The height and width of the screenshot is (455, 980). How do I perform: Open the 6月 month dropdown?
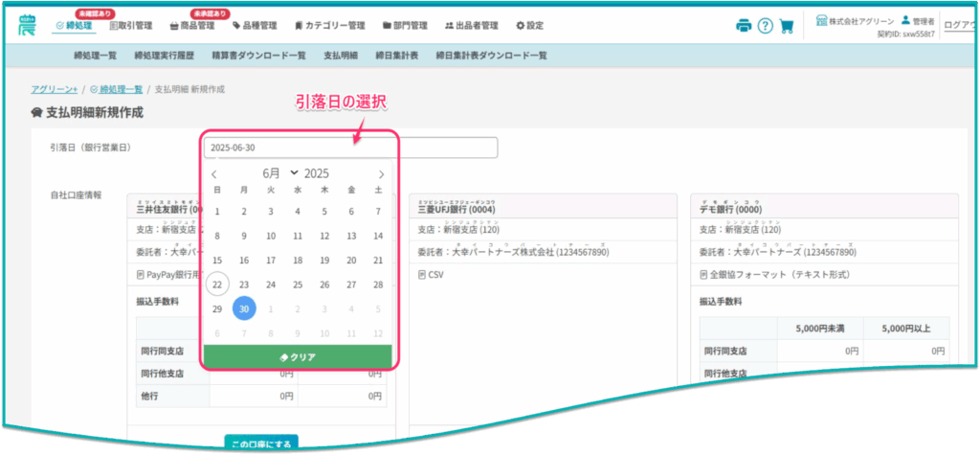click(x=280, y=174)
